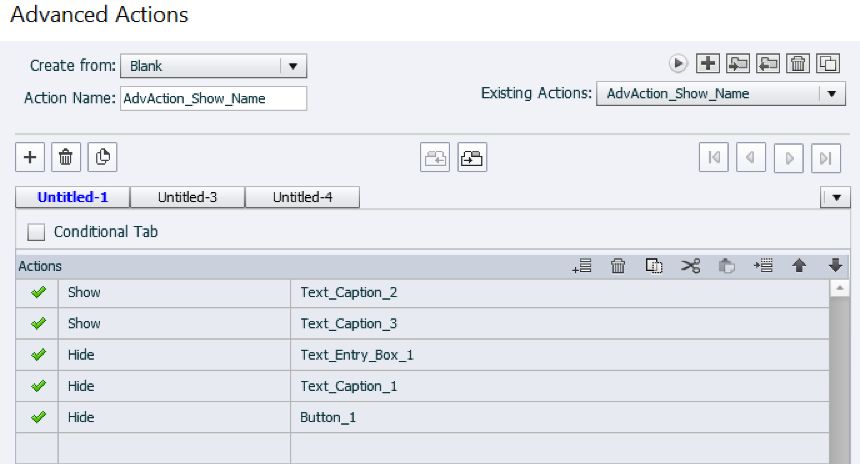Open the Create from dropdown
Image resolution: width=860 pixels, height=464 pixels.
point(292,66)
